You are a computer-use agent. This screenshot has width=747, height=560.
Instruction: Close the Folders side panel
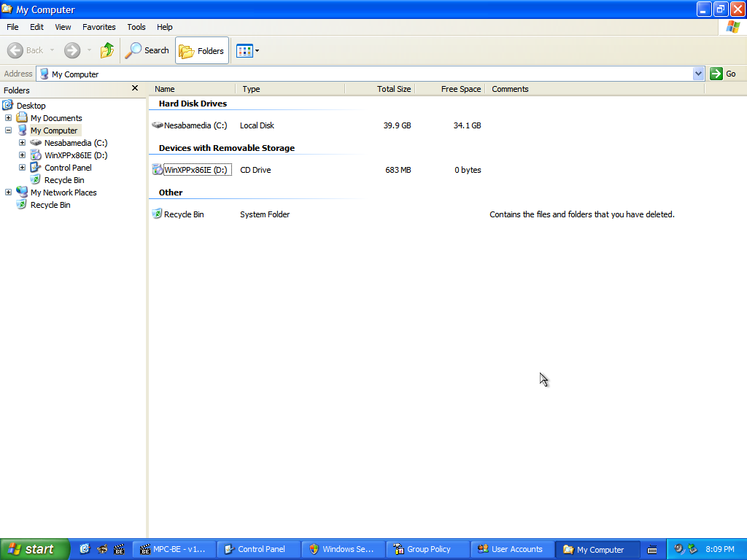tap(135, 88)
